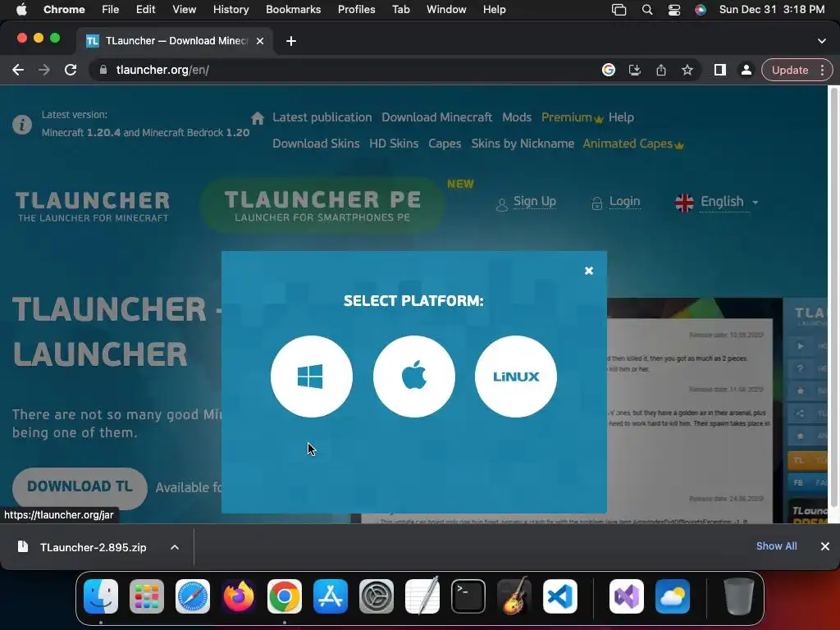Open Firefox from the Dock
The height and width of the screenshot is (630, 840).
(239, 596)
